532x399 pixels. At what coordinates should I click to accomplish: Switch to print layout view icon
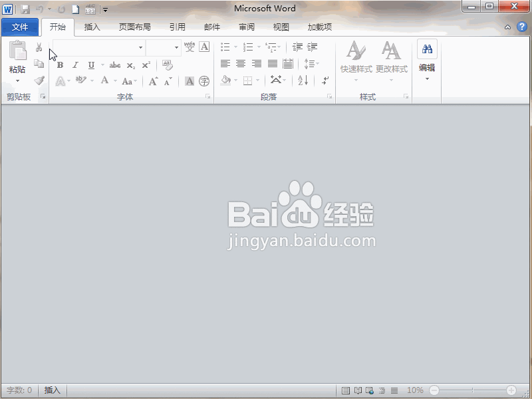pyautogui.click(x=345, y=390)
